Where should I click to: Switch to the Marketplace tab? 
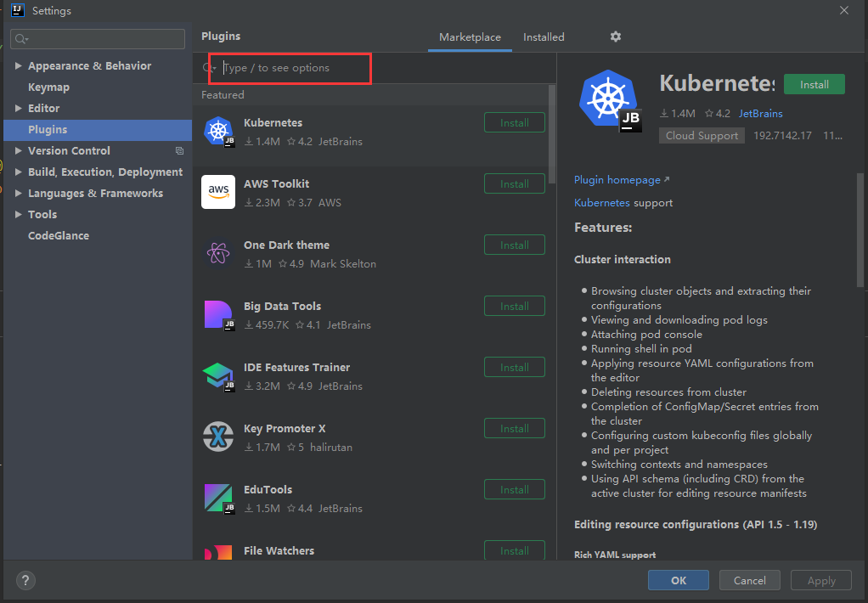tap(470, 37)
